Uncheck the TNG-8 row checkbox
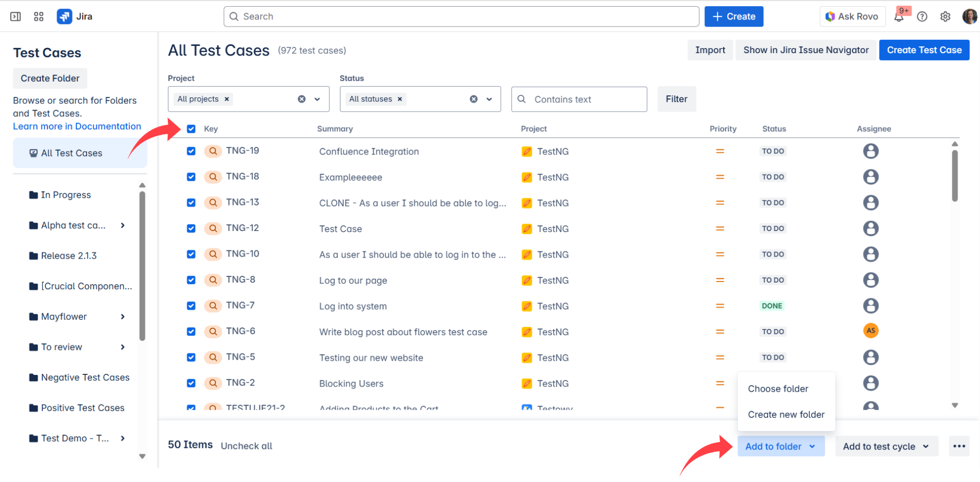Image resolution: width=980 pixels, height=482 pixels. click(191, 280)
